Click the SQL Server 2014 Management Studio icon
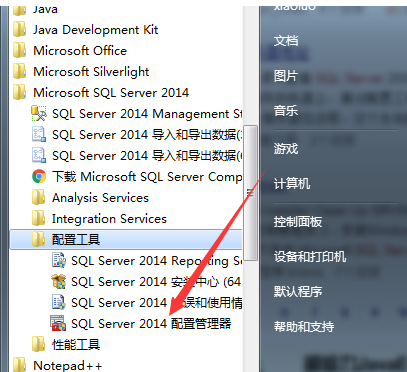The image size is (407, 372). tap(39, 114)
